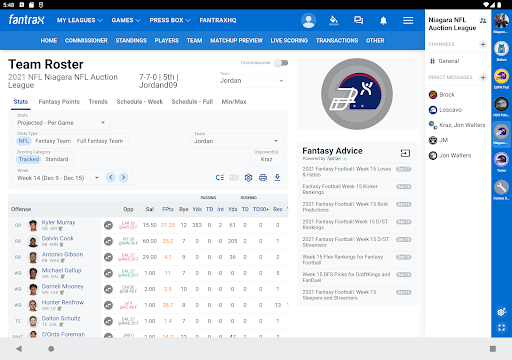
Task: Open Dalvin Cook player link
Action: pyautogui.click(x=57, y=238)
